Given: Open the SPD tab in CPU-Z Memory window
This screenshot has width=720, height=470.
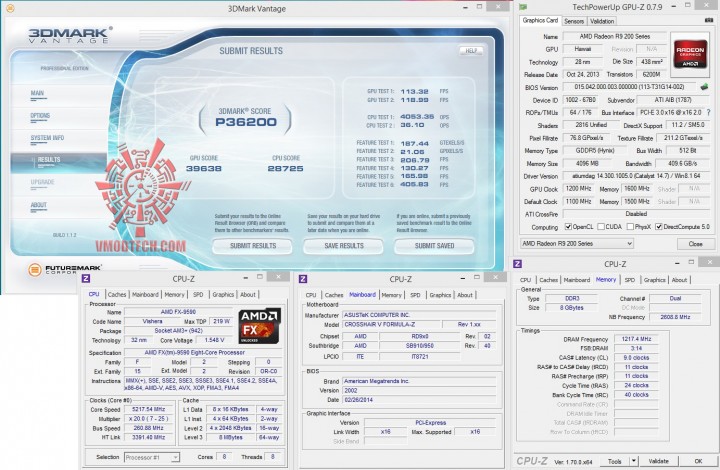Looking at the screenshot, I should (630, 280).
